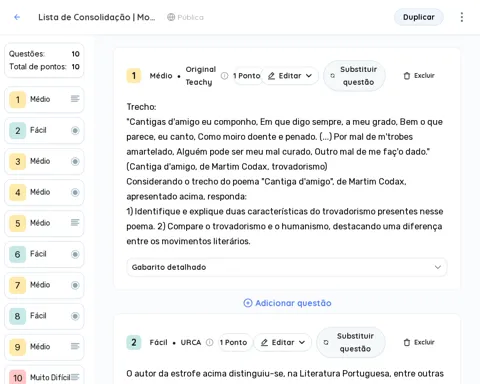Click text-lines icon on sidebar item 10
The width and height of the screenshot is (480, 384).
(75, 377)
